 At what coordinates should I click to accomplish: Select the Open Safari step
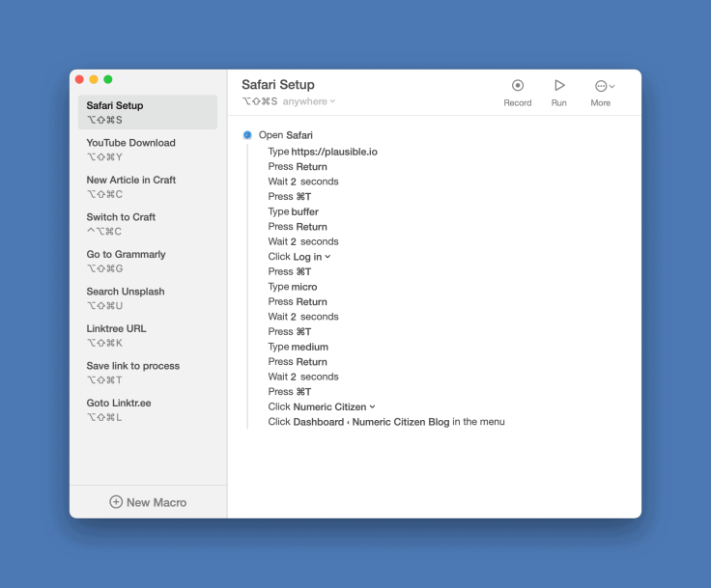285,135
